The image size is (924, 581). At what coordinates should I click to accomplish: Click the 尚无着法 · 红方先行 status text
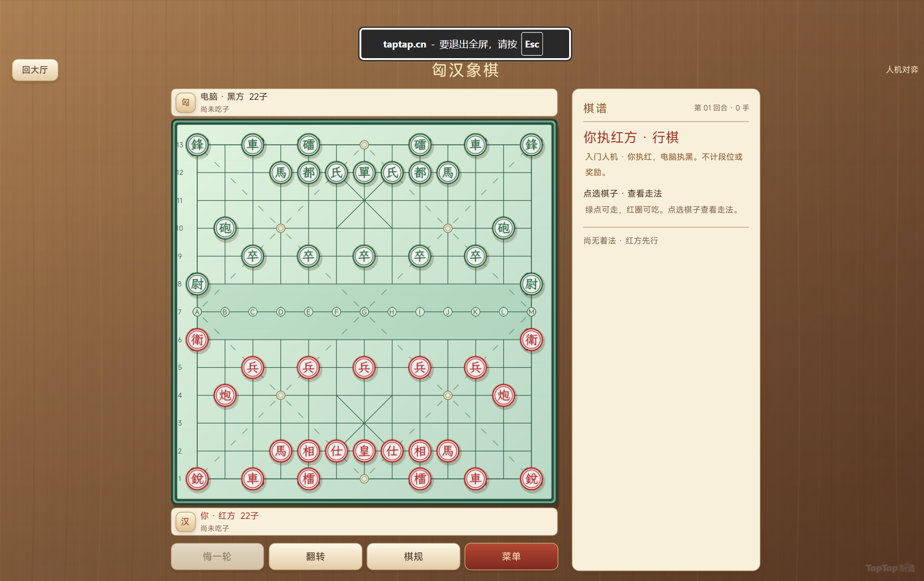pyautogui.click(x=621, y=241)
